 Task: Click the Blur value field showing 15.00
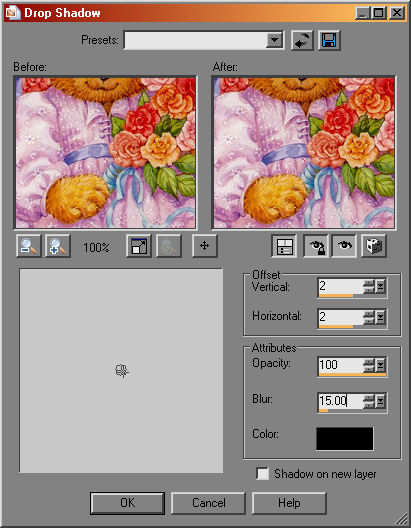(x=341, y=400)
